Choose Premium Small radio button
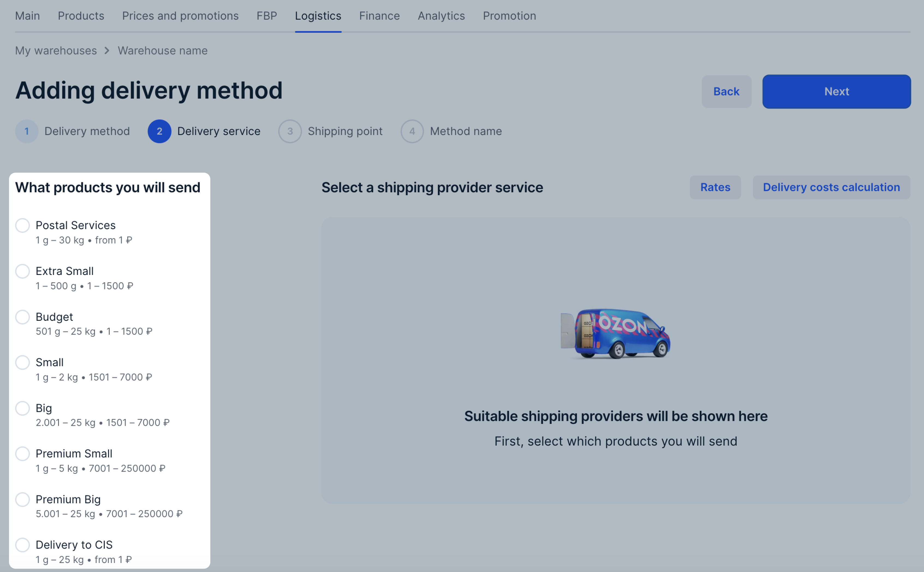924x572 pixels. pyautogui.click(x=22, y=454)
